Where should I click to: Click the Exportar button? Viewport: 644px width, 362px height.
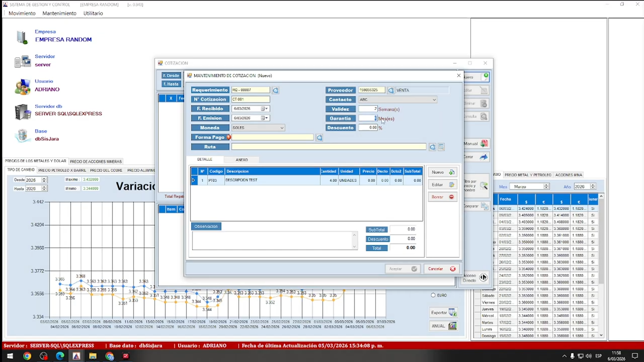tap(443, 313)
